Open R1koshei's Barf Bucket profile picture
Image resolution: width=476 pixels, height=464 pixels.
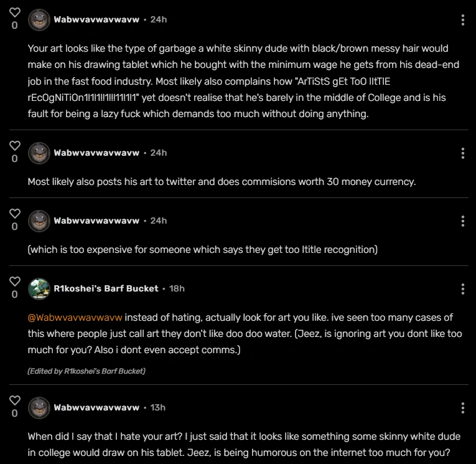pos(39,289)
